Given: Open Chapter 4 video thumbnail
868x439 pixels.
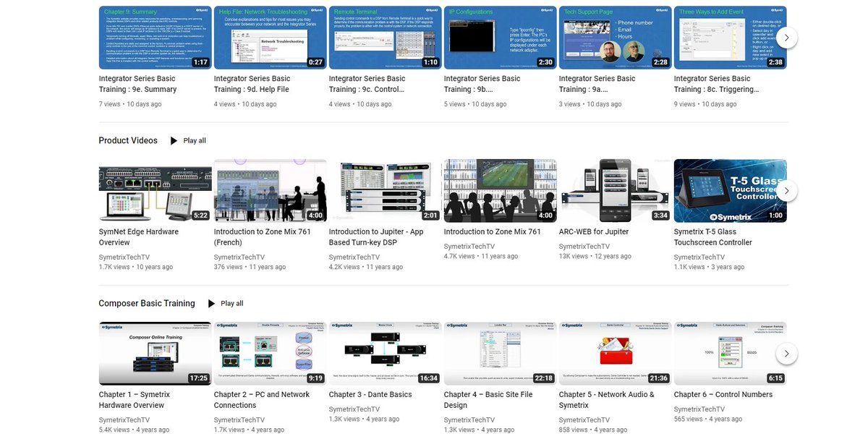Looking at the screenshot, I should pos(501,354).
